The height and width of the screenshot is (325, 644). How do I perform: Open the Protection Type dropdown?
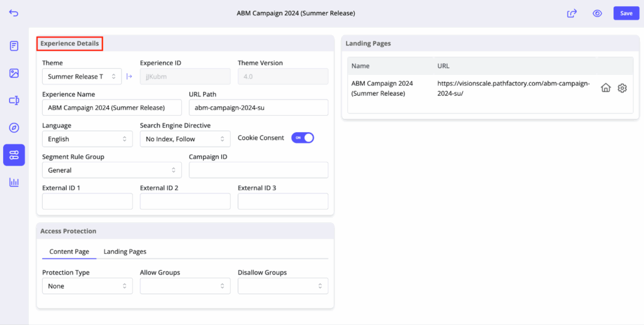click(x=87, y=286)
